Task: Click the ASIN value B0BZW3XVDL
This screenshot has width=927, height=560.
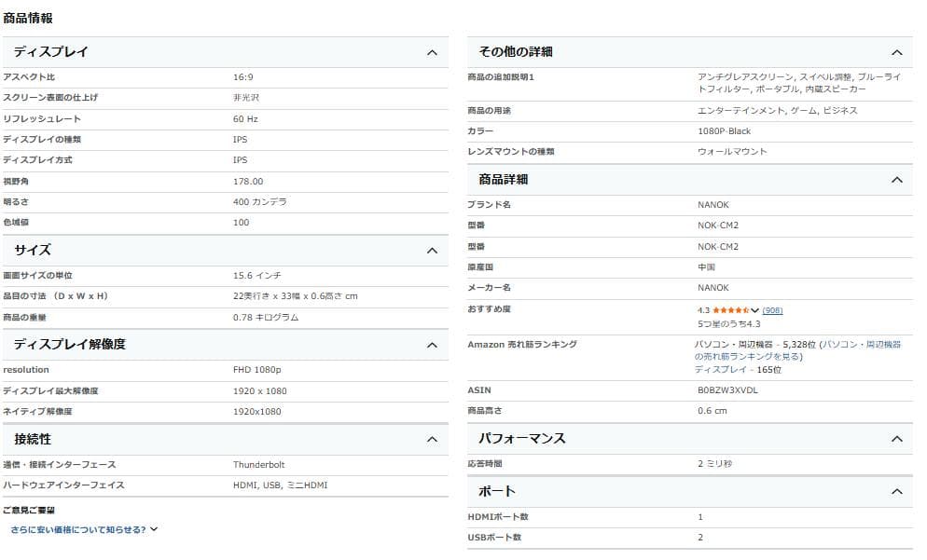Action: [x=727, y=390]
